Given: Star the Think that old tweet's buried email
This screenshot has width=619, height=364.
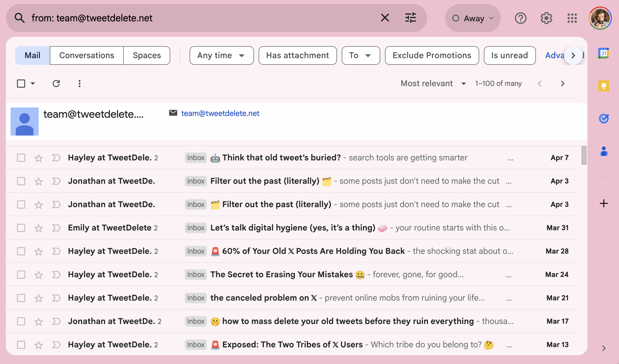Looking at the screenshot, I should click(39, 158).
